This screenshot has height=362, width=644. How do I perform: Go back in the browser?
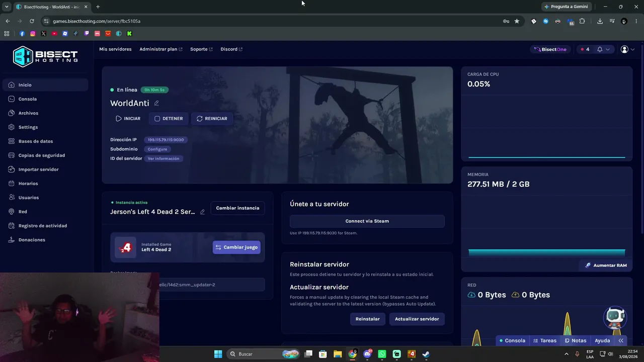[8, 21]
